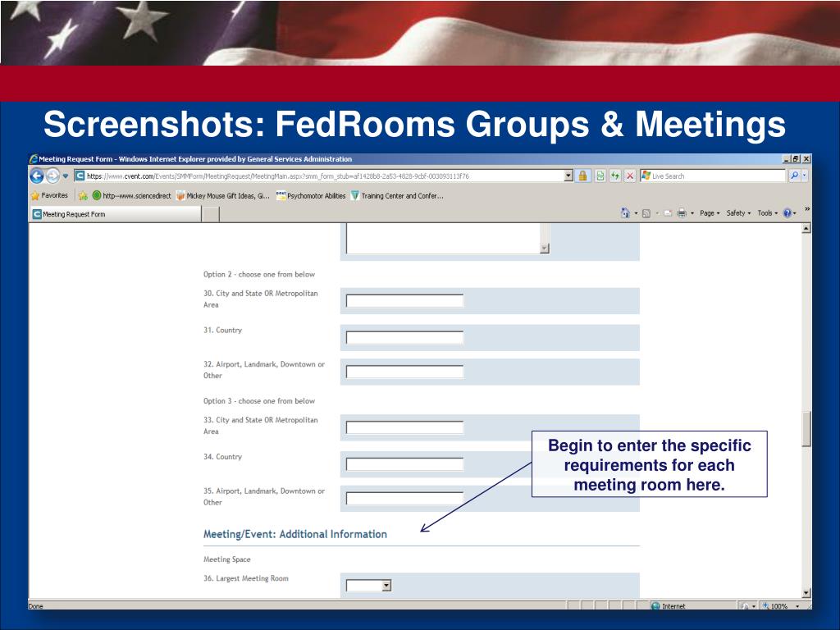Click the page scrollbar down arrow

806,592
